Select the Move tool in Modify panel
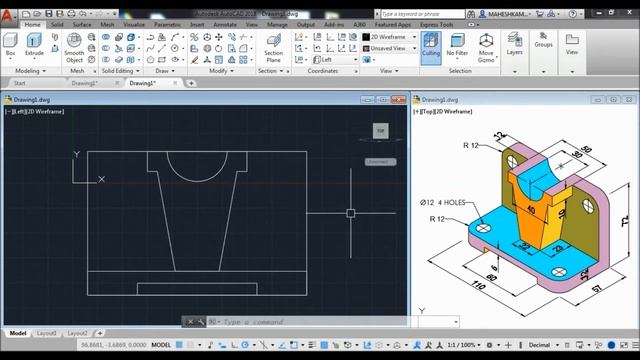 coord(219,37)
